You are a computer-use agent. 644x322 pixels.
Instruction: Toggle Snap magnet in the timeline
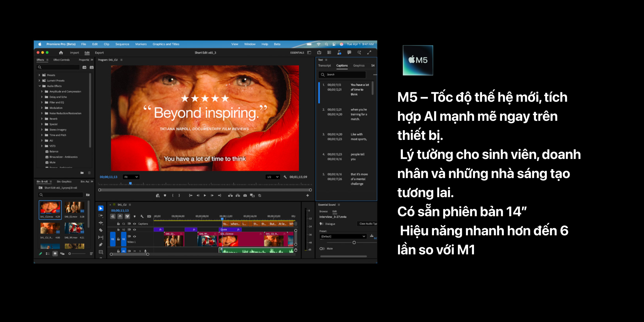(x=120, y=216)
